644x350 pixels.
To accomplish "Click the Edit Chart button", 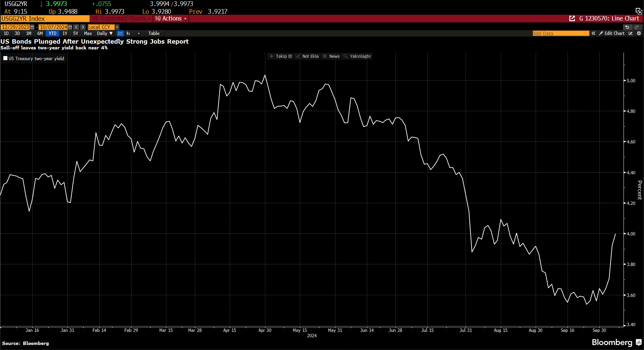I will [612, 33].
